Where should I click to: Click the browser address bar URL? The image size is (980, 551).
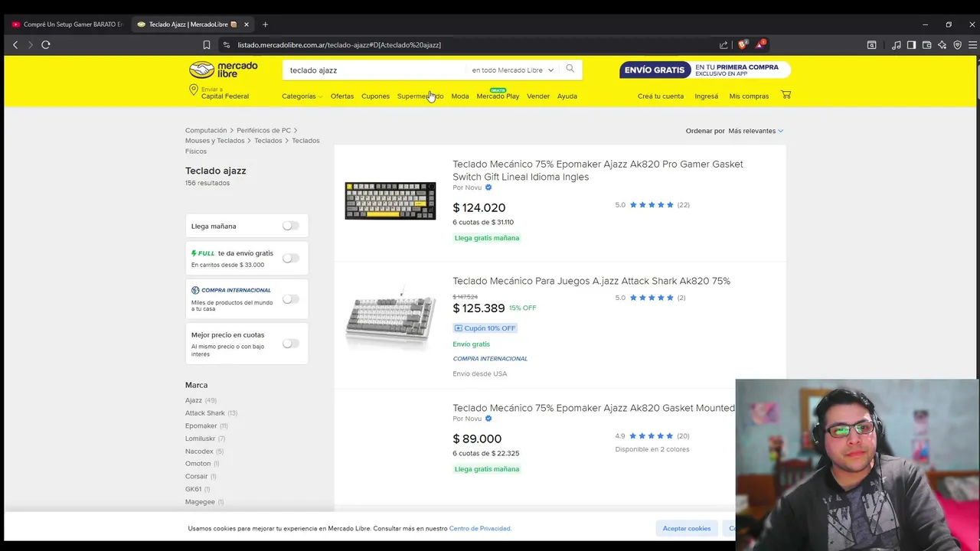339,45
